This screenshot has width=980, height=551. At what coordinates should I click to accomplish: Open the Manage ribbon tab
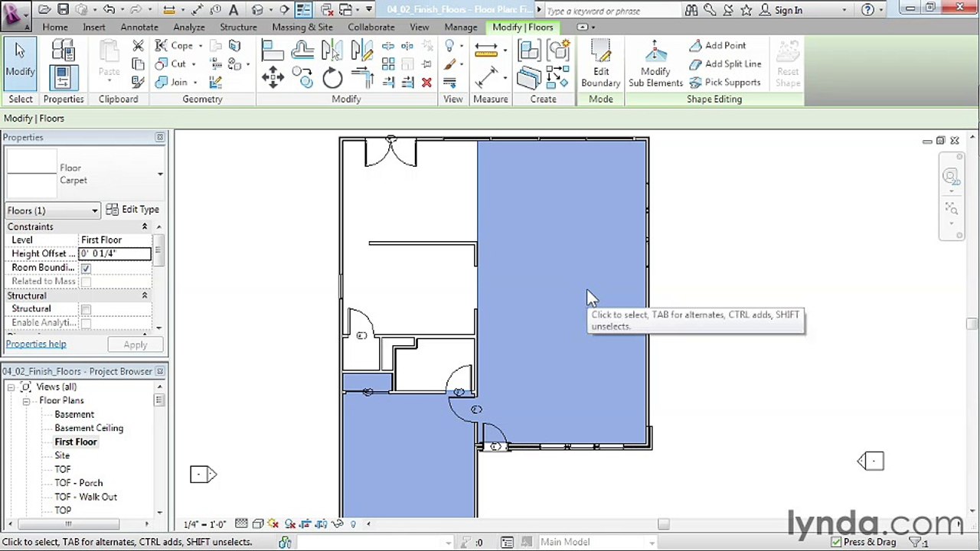click(x=461, y=27)
